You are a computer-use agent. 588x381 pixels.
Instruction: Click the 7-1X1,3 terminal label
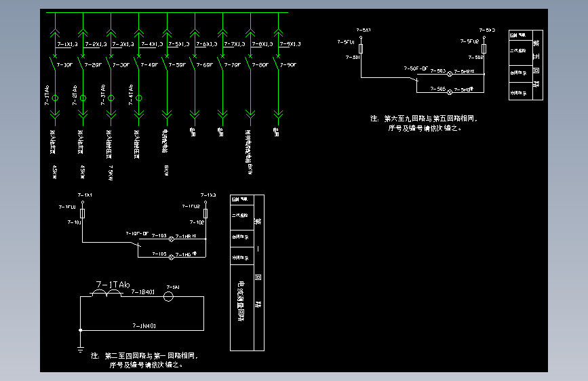click(x=68, y=44)
